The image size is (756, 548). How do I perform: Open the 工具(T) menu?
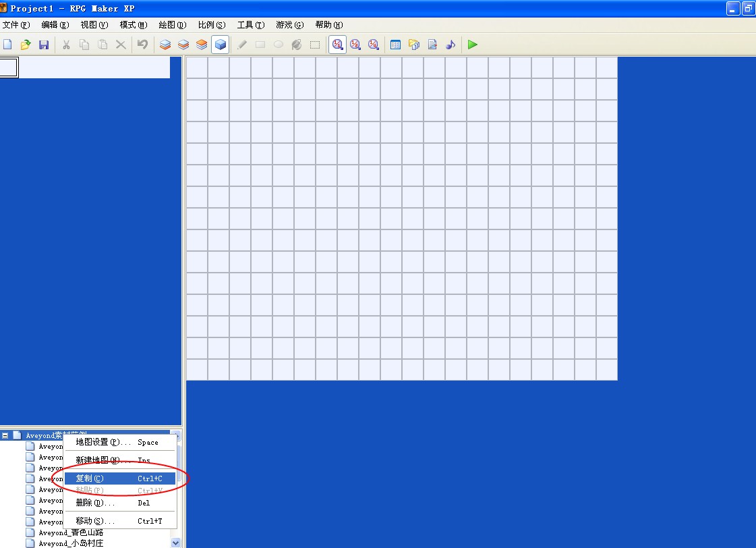coord(251,24)
